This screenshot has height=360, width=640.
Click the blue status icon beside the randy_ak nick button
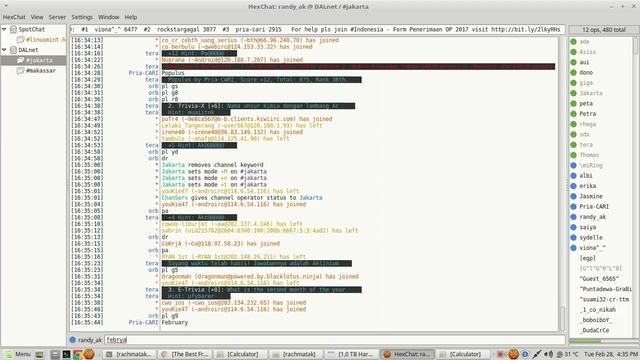point(73,340)
